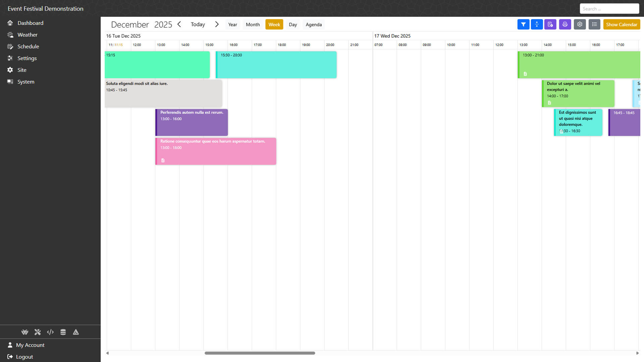
Task: Go to previous week with left chevron
Action: pos(179,24)
